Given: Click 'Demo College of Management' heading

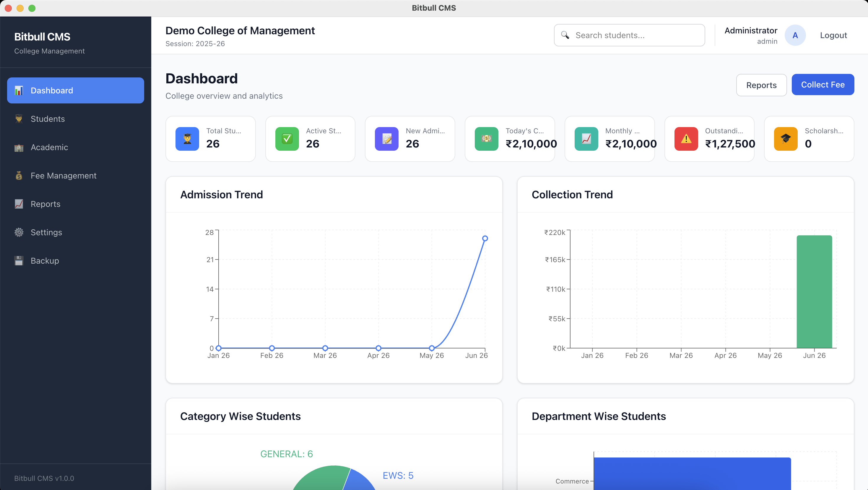Looking at the screenshot, I should pyautogui.click(x=240, y=31).
